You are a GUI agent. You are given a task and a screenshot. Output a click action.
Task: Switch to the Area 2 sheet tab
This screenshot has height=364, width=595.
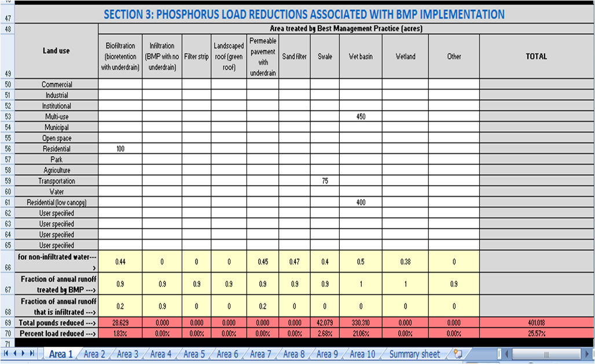coord(94,354)
